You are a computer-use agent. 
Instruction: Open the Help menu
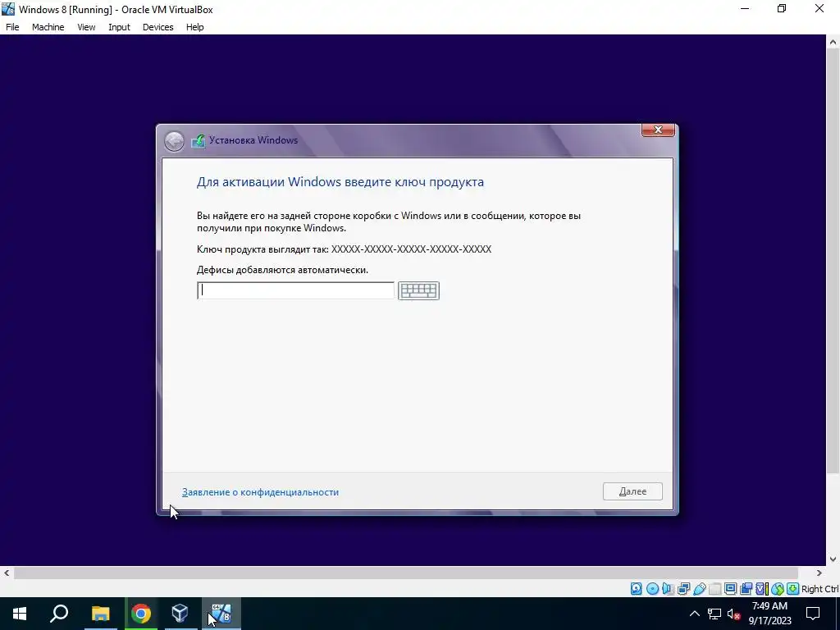pos(195,27)
